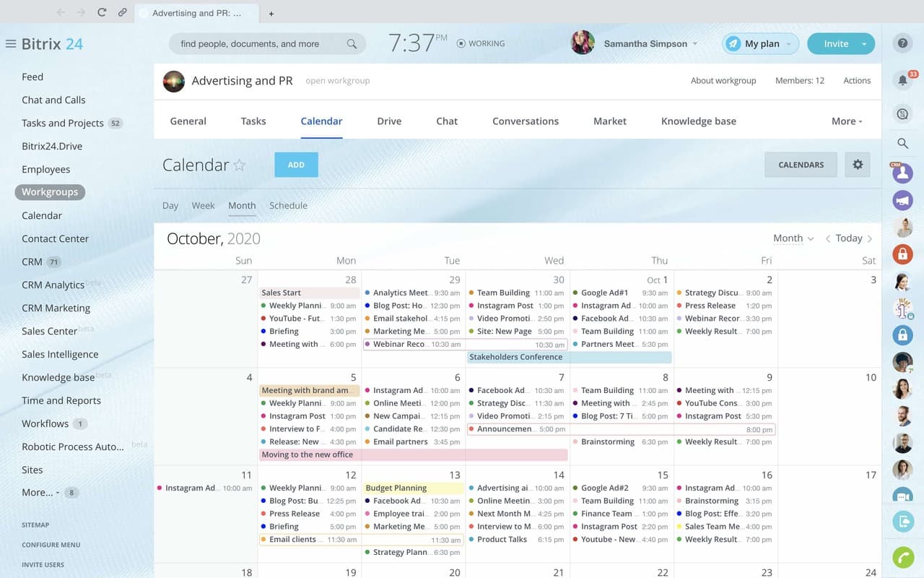
Task: Open the chat messages icon under the bell
Action: [x=902, y=113]
